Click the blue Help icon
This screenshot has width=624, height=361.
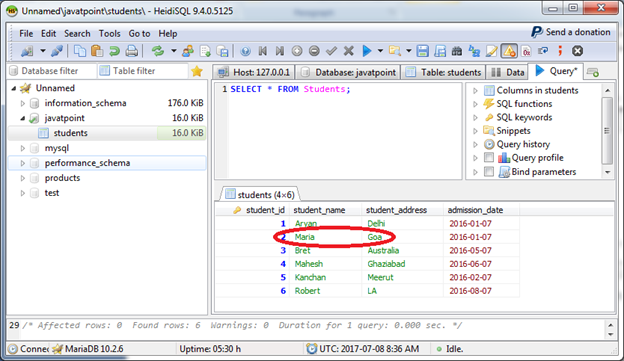click(246, 51)
